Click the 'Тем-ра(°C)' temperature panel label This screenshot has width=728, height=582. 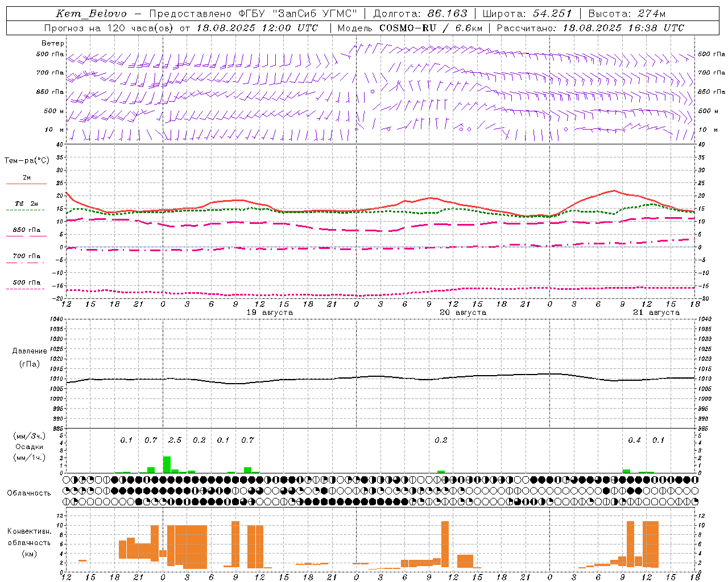pos(27,160)
